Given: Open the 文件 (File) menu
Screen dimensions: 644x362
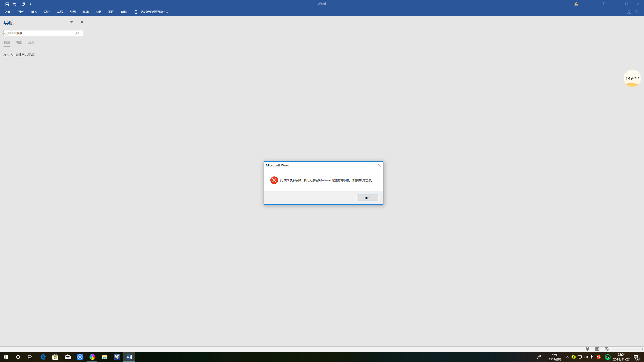Looking at the screenshot, I should [7, 12].
